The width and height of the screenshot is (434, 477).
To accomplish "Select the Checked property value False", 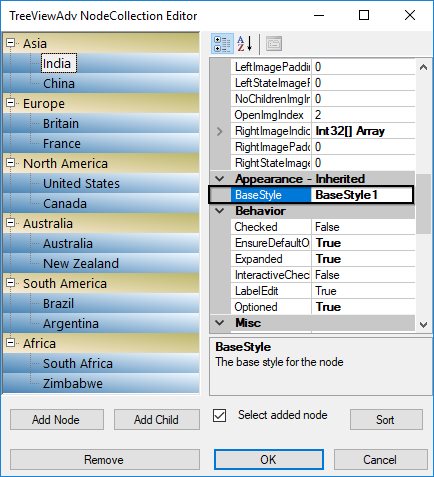I will (363, 227).
